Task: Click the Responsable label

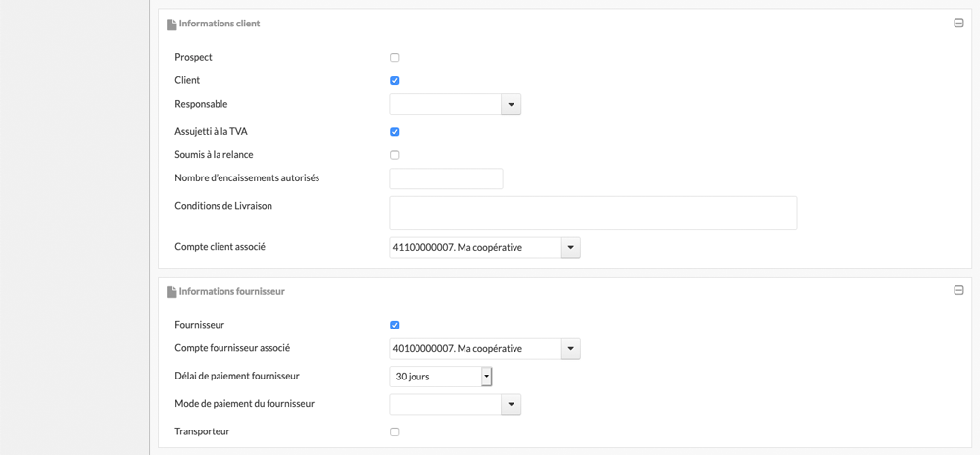Action: pos(201,104)
